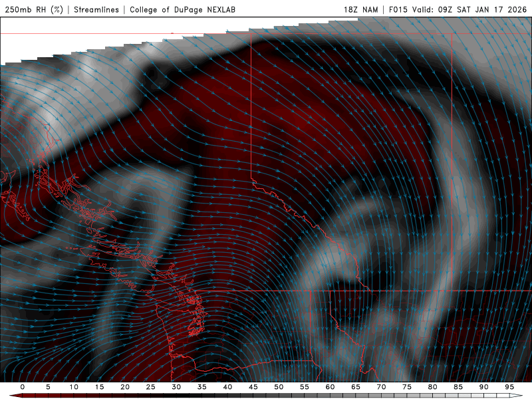Screen dimensions: 532x399
Task: Click the "09Z SAT JAN 17 2026" valid time
Action: (x=482, y=9)
